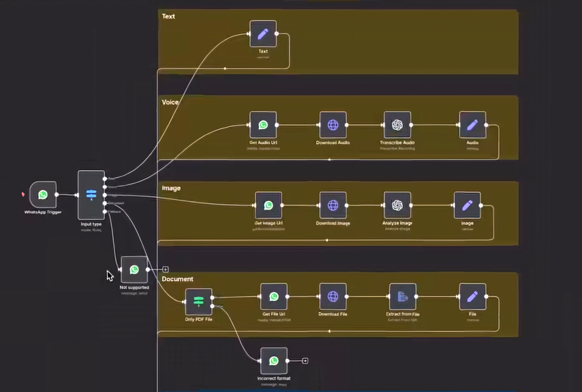Open the File edit node
The image size is (582, 392).
pyautogui.click(x=473, y=296)
